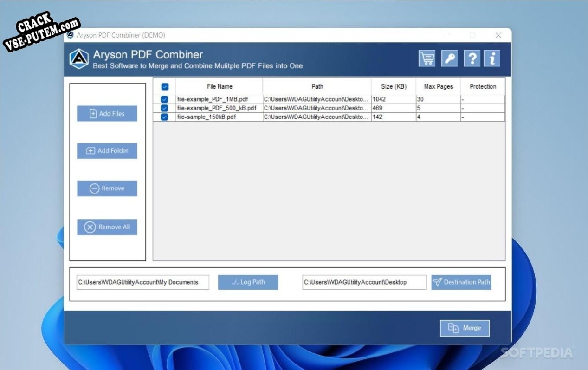
Task: Select file-sample_150kB.pdf file name
Action: click(x=207, y=117)
